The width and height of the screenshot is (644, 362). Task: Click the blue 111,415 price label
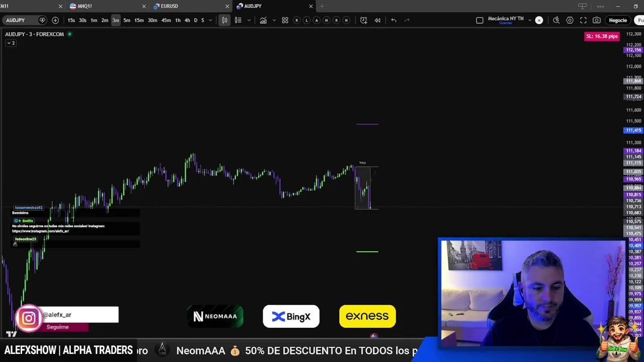[633, 130]
